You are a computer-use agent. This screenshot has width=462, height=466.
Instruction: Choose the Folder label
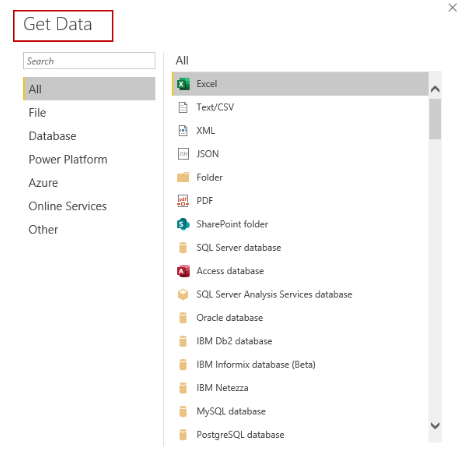(x=209, y=177)
